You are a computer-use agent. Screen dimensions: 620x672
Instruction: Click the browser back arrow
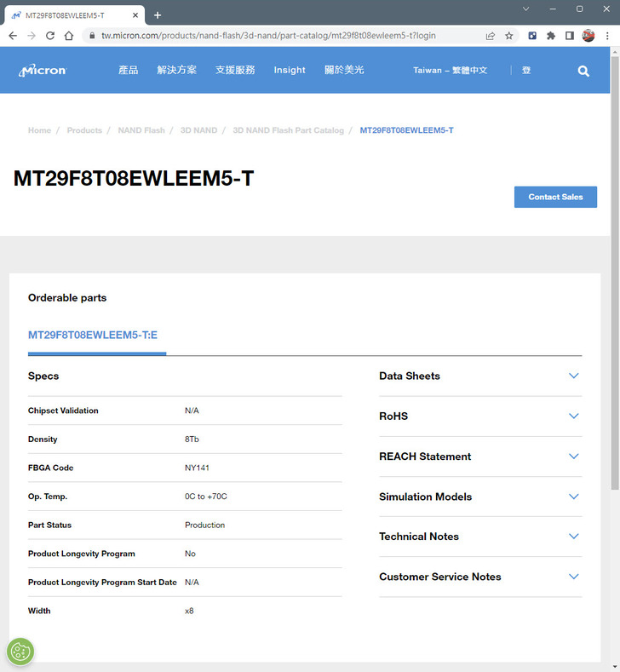(13, 36)
